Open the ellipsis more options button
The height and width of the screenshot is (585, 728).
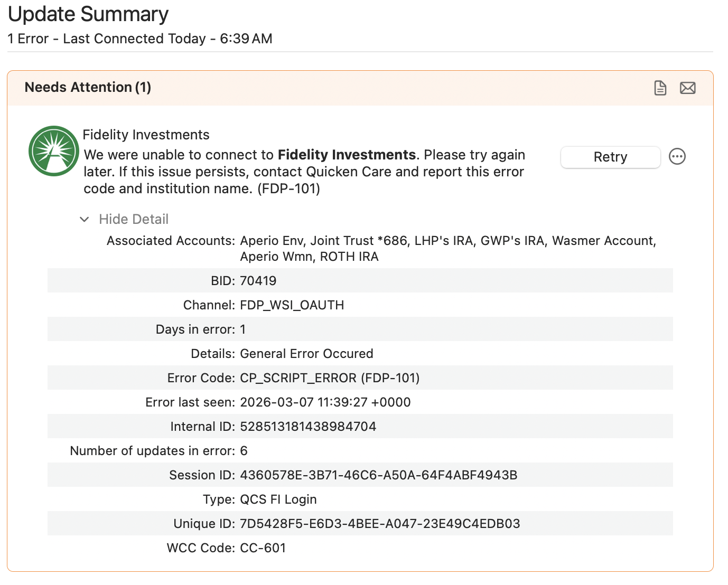coord(677,157)
